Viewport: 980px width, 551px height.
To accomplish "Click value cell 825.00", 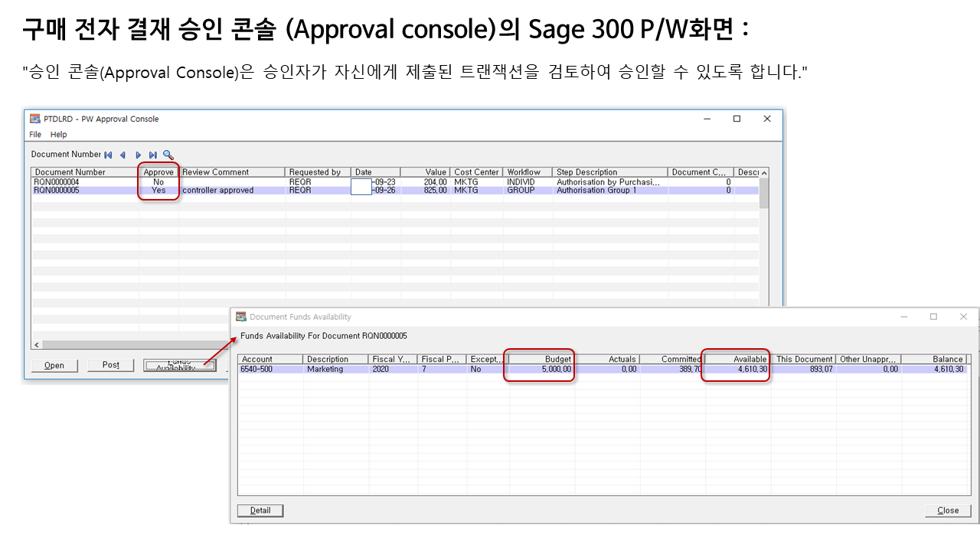I will pos(426,190).
